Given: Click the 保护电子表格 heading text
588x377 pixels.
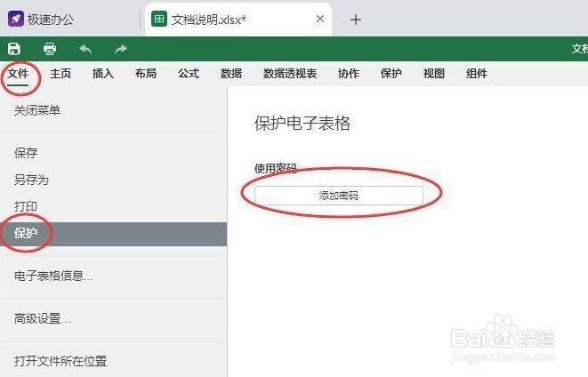Looking at the screenshot, I should (x=302, y=124).
